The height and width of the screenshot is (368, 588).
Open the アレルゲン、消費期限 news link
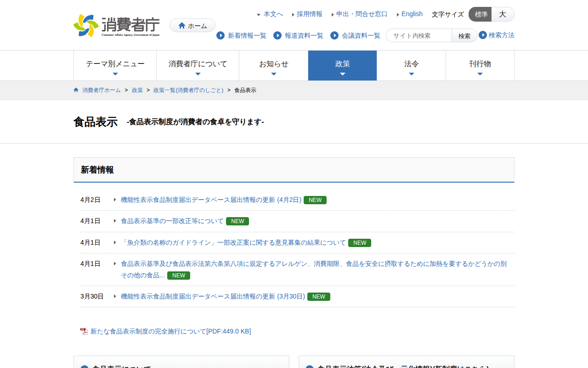pyautogui.click(x=314, y=270)
